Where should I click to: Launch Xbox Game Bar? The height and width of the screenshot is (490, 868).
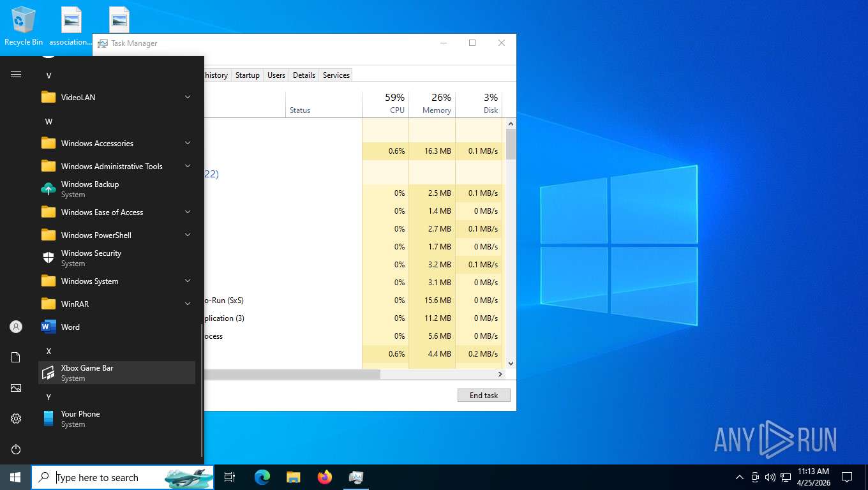(117, 373)
